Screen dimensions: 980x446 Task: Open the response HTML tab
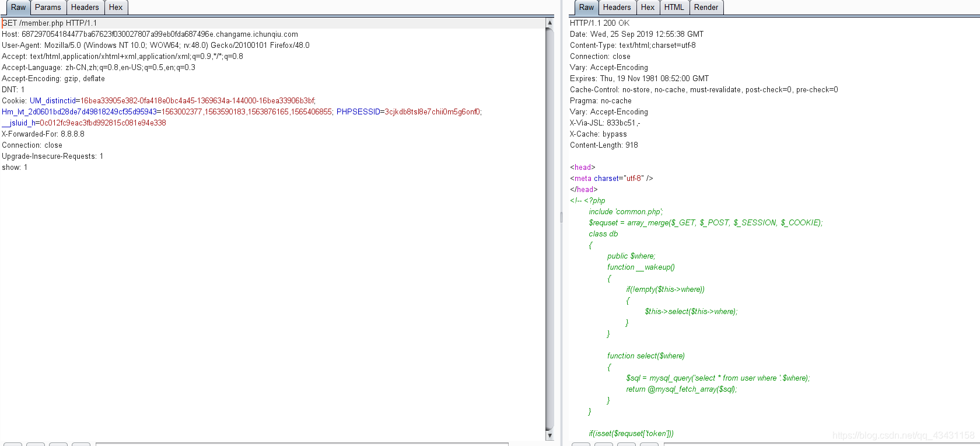[x=674, y=8]
